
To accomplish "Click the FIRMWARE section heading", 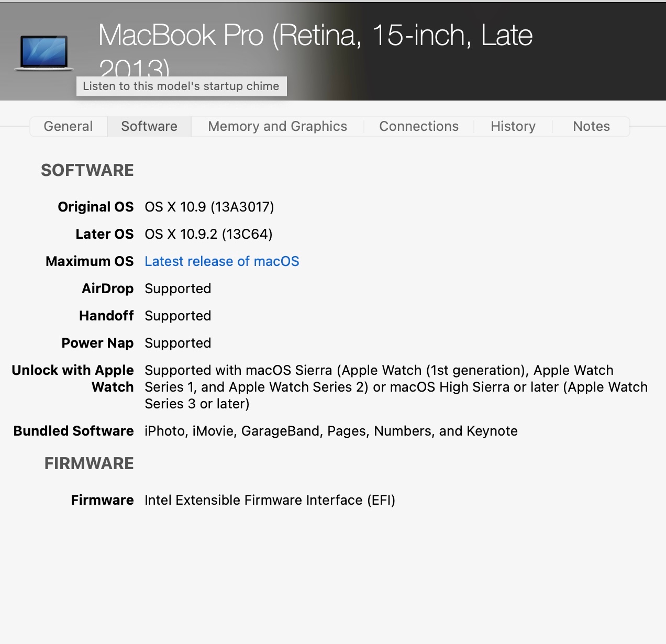I will [x=89, y=463].
